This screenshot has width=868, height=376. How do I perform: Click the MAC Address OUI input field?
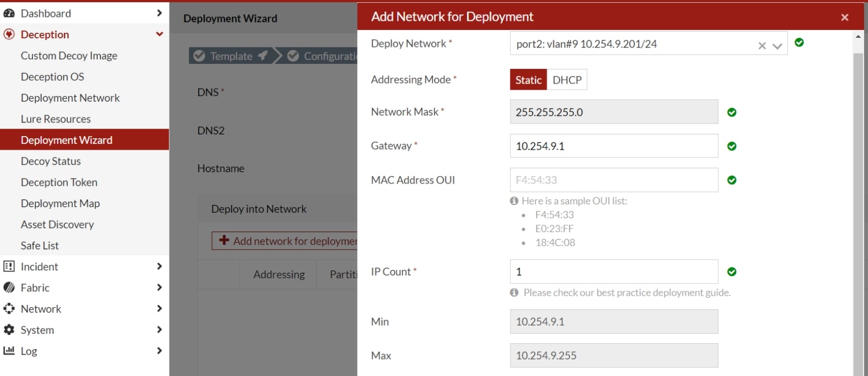pos(614,180)
